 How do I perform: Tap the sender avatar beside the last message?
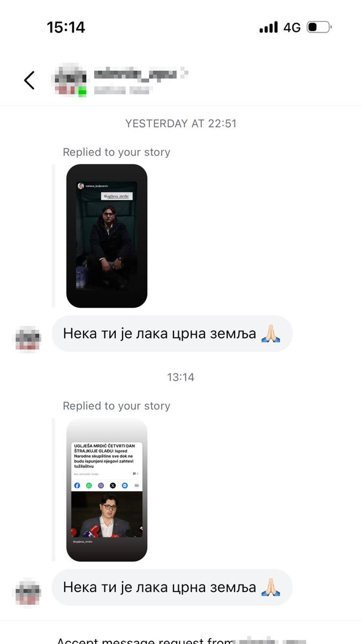click(x=27, y=593)
